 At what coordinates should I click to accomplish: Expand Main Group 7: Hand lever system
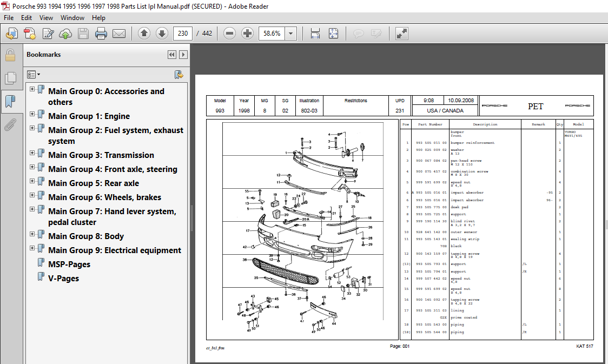[x=32, y=209]
